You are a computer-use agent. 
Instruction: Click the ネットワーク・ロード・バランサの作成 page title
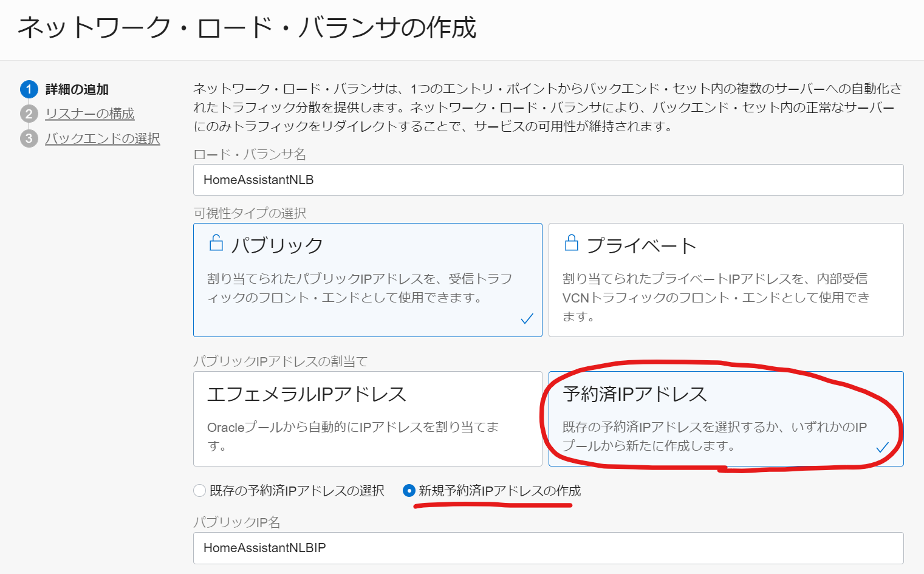click(247, 28)
